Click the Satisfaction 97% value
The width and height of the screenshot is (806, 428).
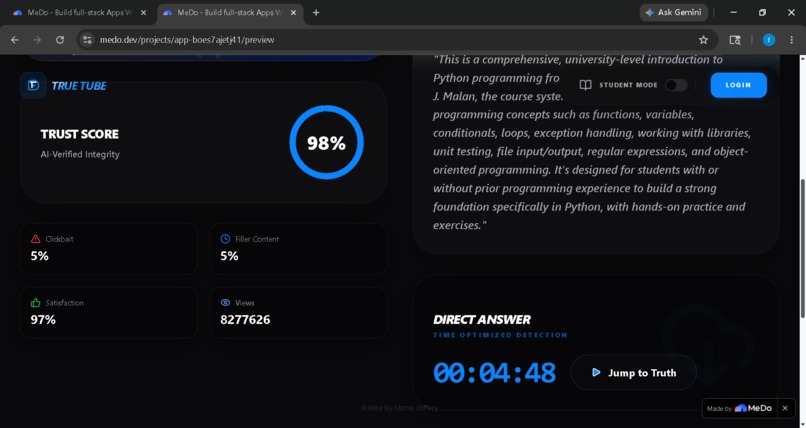tap(43, 320)
